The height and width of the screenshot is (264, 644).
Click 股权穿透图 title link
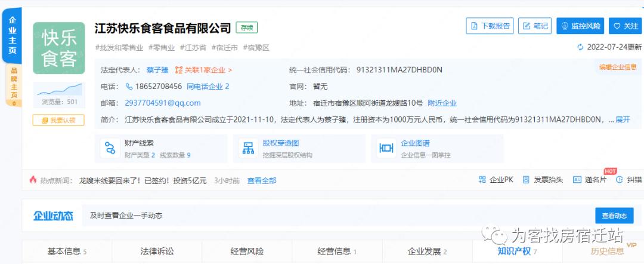[280, 143]
